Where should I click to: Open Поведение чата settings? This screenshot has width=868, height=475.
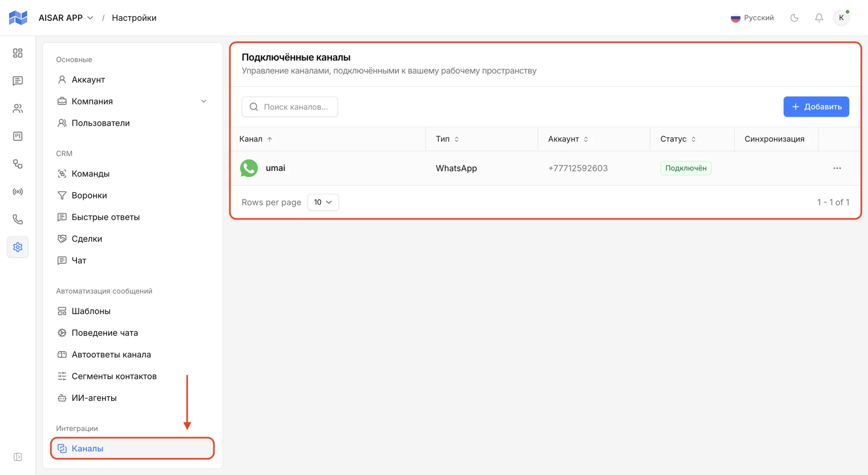132,333
